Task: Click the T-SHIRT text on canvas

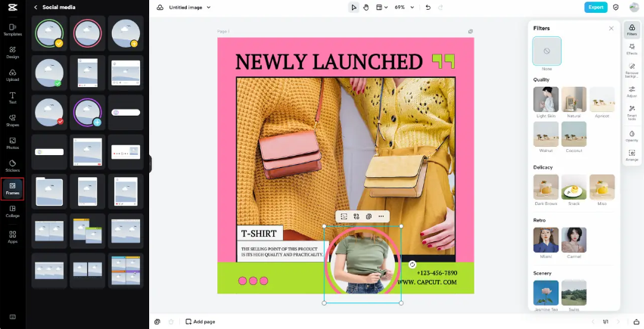Action: [x=259, y=234]
